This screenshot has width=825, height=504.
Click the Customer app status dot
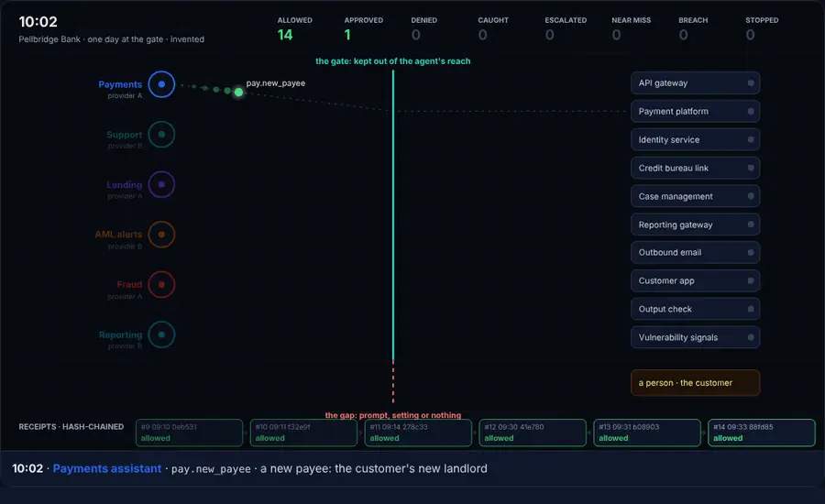pyautogui.click(x=751, y=281)
